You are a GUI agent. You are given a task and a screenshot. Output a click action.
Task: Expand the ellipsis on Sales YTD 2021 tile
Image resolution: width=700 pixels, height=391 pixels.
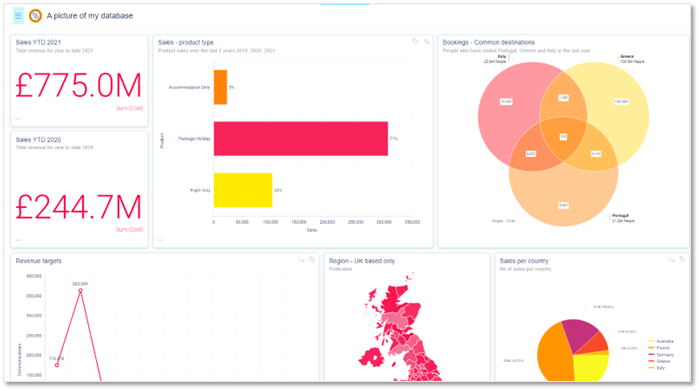[x=18, y=119]
